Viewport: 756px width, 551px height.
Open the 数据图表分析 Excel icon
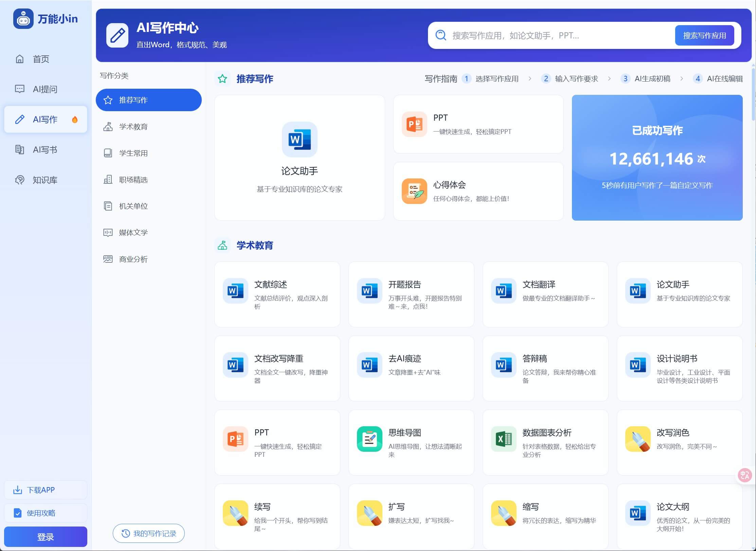click(503, 439)
